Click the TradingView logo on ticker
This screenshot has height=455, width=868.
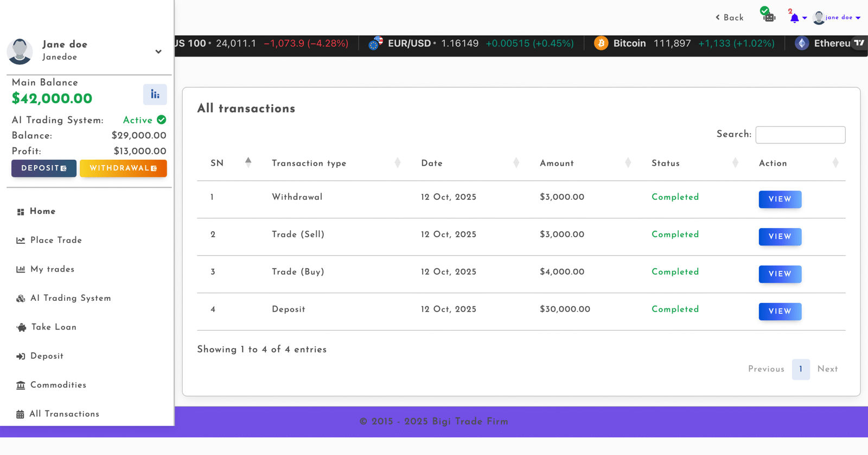pos(859,43)
